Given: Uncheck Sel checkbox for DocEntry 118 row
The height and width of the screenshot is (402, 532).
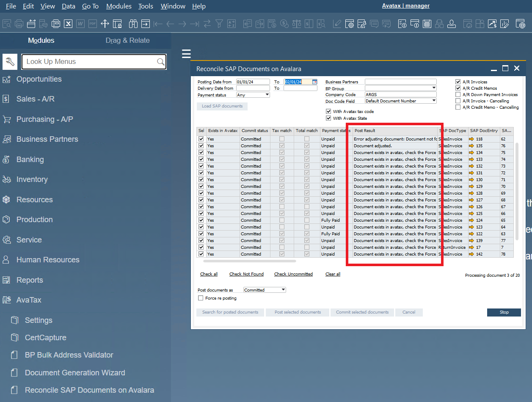Looking at the screenshot, I should coord(201,139).
